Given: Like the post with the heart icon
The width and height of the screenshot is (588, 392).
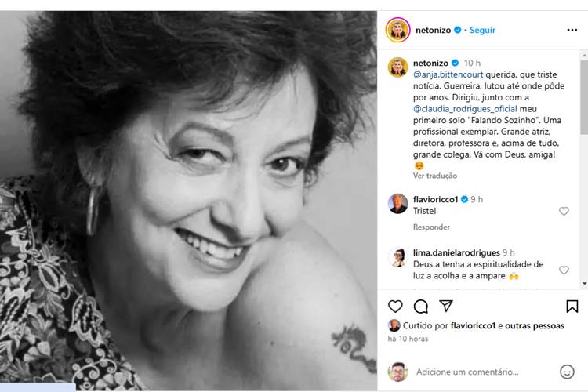Looking at the screenshot, I should 396,306.
